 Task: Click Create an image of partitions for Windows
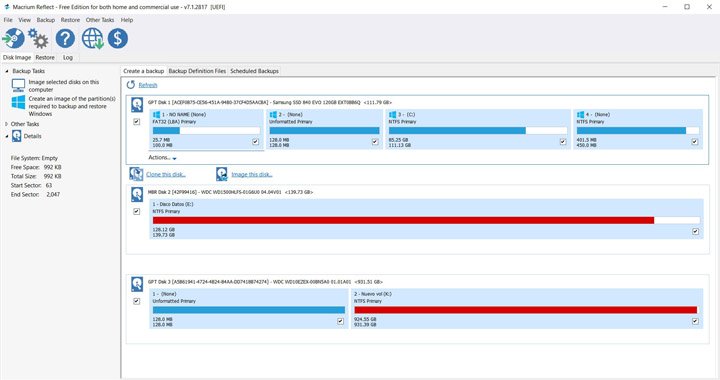[x=72, y=106]
